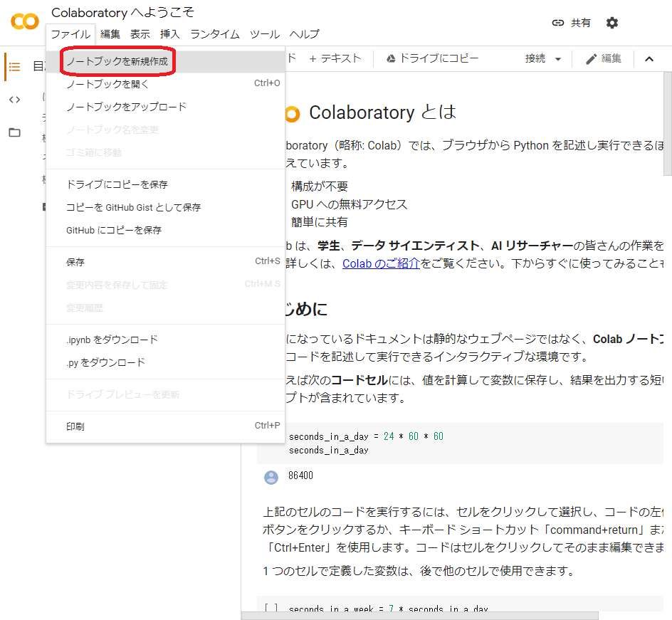
Task: Open the ヘルプ menu
Action: (x=305, y=34)
